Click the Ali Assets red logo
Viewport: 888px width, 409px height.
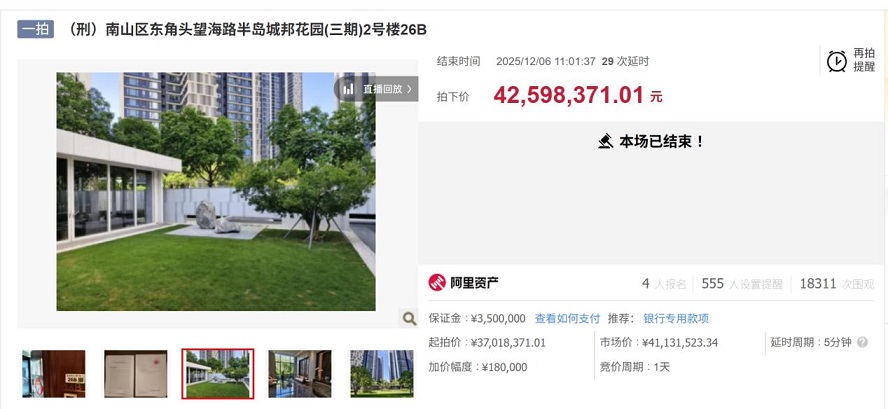coord(437,282)
